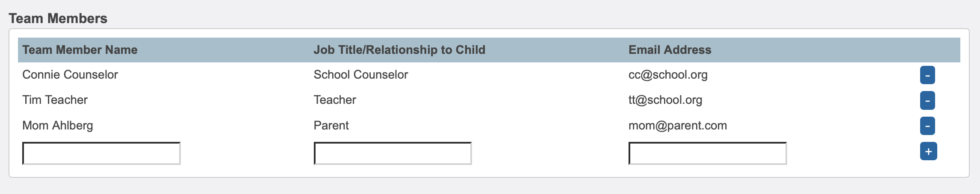
Task: Click the Email Address column header
Action: 670,50
